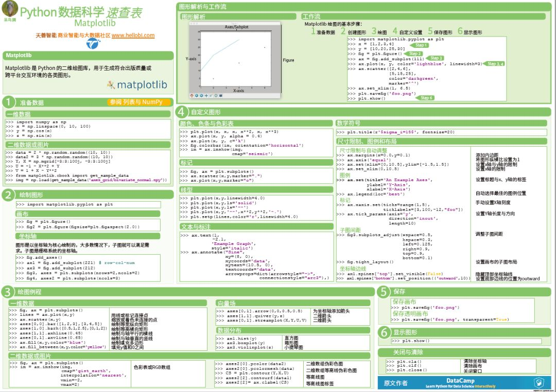Click the description '色彩表或RGB数组'
Screen dimensions: 556x392
pos(152,367)
